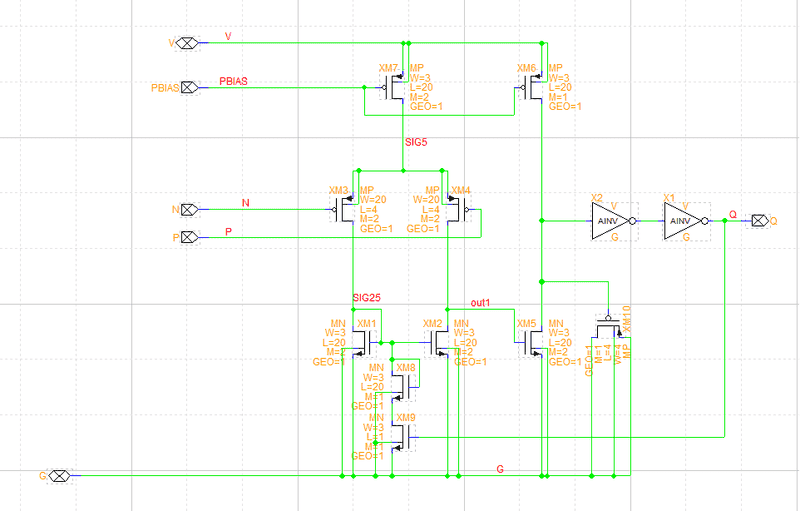Click the SIG5 net label
Image resolution: width=800 pixels, height=511 pixels.
pos(416,142)
